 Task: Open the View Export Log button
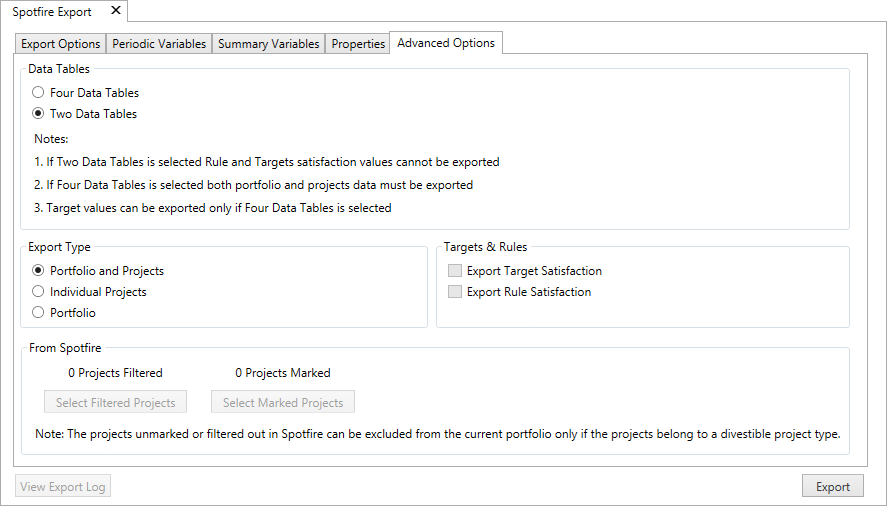(x=63, y=486)
